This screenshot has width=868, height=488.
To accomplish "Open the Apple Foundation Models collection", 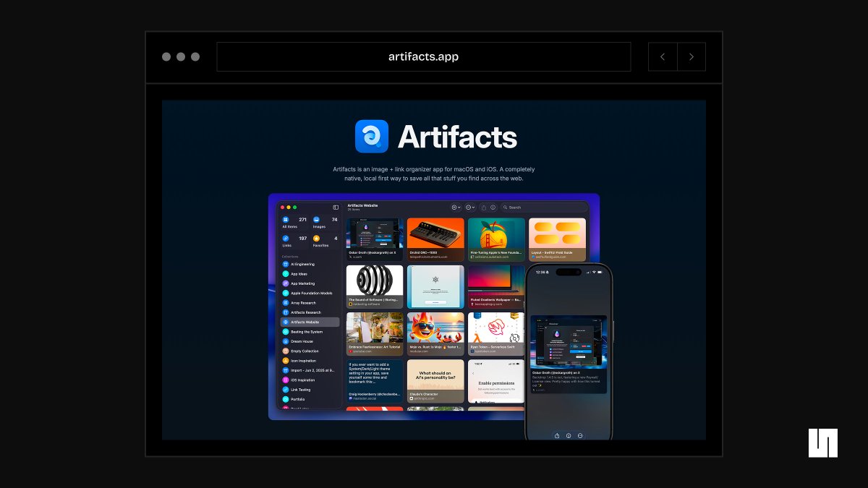I will [x=310, y=294].
